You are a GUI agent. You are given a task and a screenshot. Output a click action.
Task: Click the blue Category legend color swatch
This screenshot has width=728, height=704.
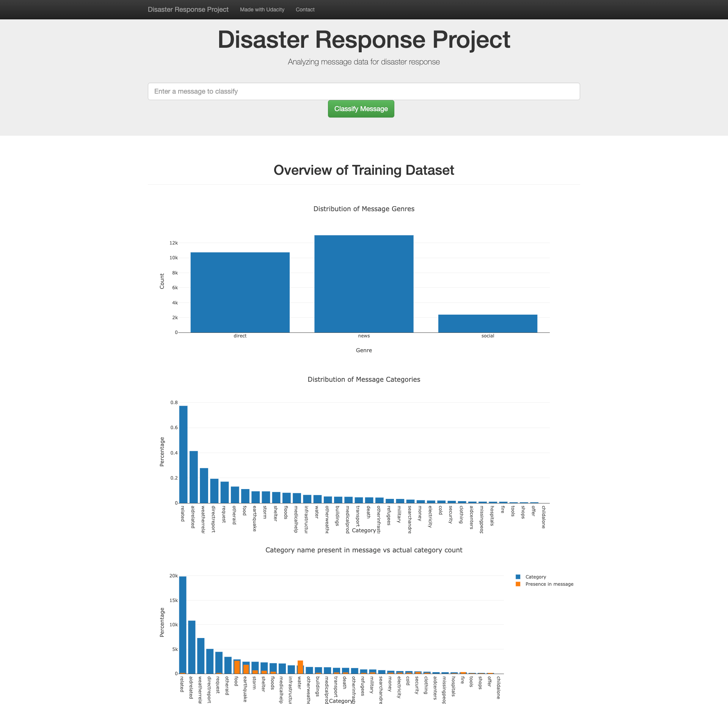click(518, 576)
